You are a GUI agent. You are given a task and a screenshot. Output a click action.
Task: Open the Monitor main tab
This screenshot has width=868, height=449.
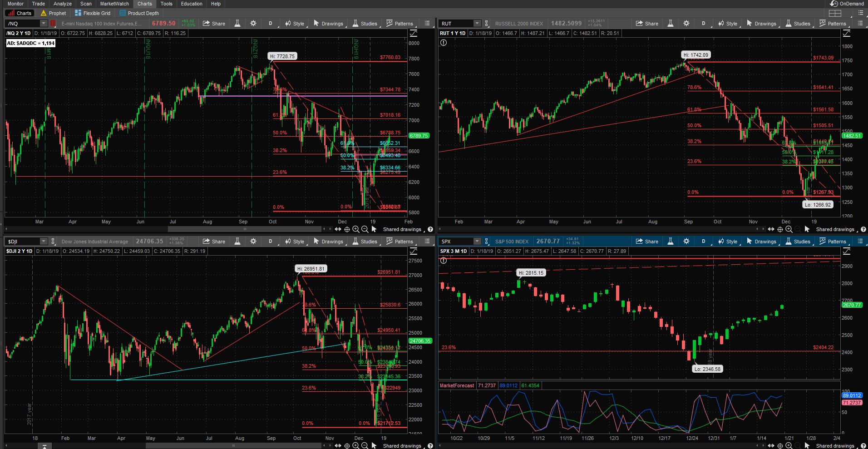coord(15,4)
